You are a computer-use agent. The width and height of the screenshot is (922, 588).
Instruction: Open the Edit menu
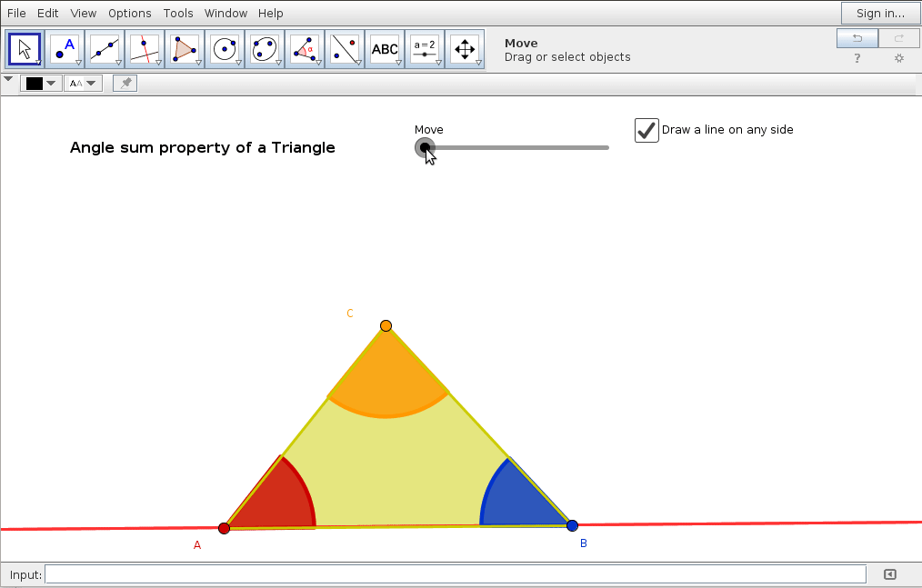click(x=47, y=13)
